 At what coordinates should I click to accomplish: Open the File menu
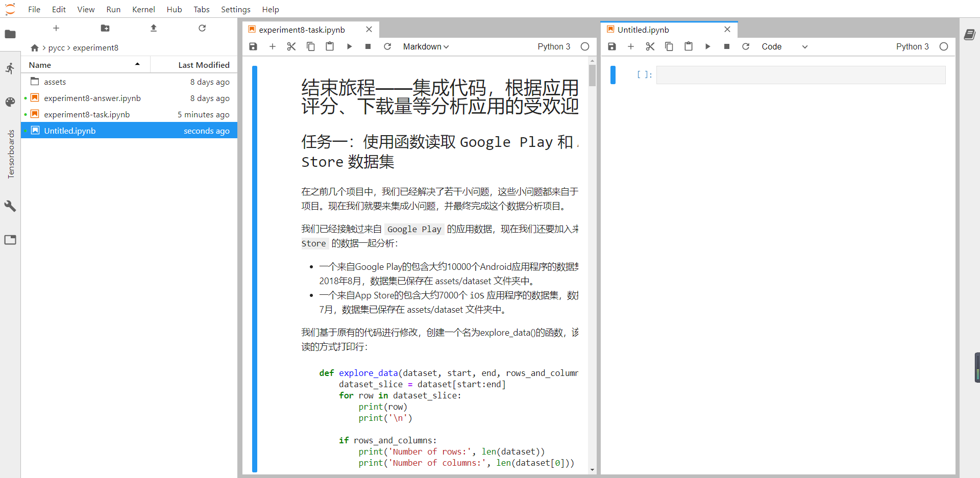(34, 9)
